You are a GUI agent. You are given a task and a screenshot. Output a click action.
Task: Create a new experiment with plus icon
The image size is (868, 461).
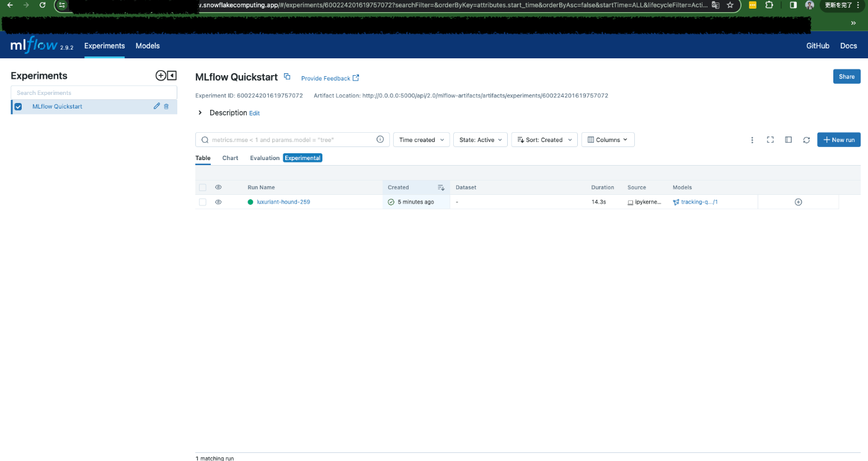pos(161,75)
